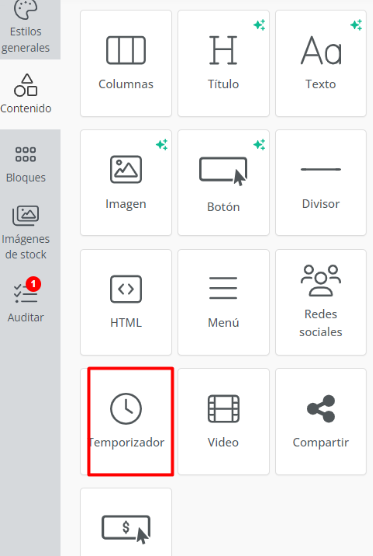Image resolution: width=373 pixels, height=556 pixels.
Task: Add the Redes sociales block
Action: pos(321,302)
